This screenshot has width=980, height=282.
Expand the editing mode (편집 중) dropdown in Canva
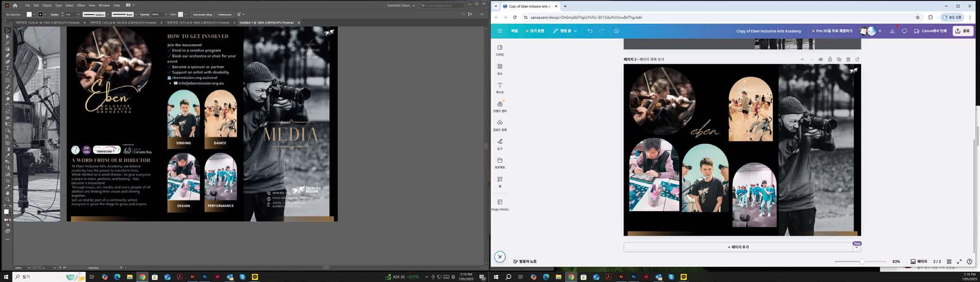565,31
